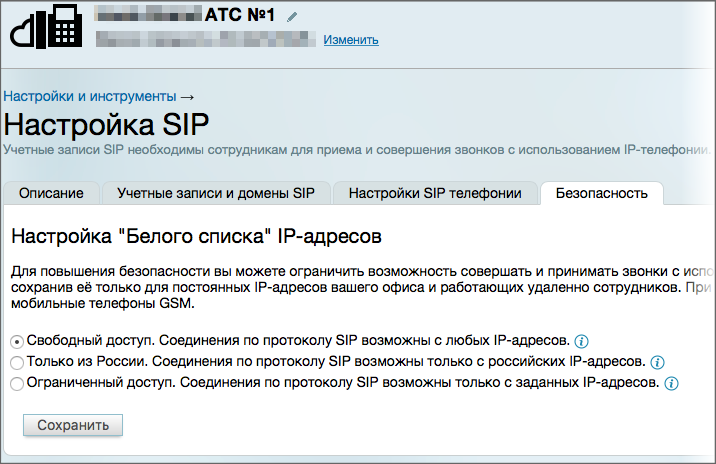Click the Настройка SIP page heading
This screenshot has height=464, width=716.
pos(106,124)
